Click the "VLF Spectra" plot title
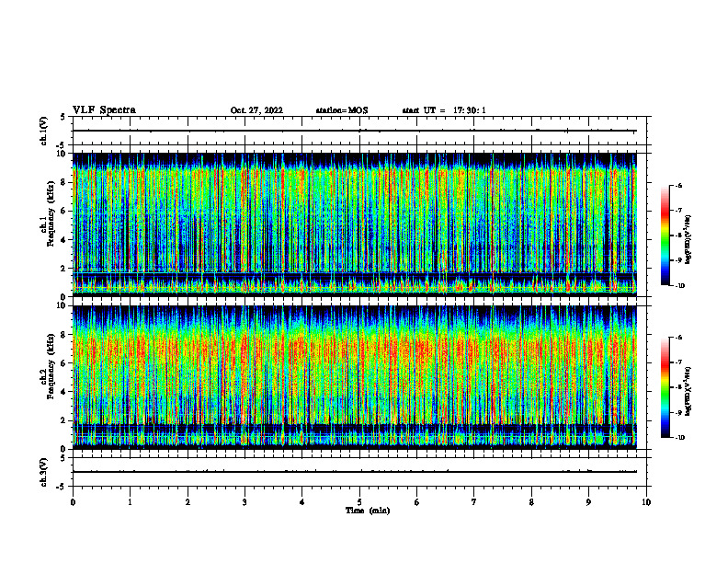 click(104, 110)
